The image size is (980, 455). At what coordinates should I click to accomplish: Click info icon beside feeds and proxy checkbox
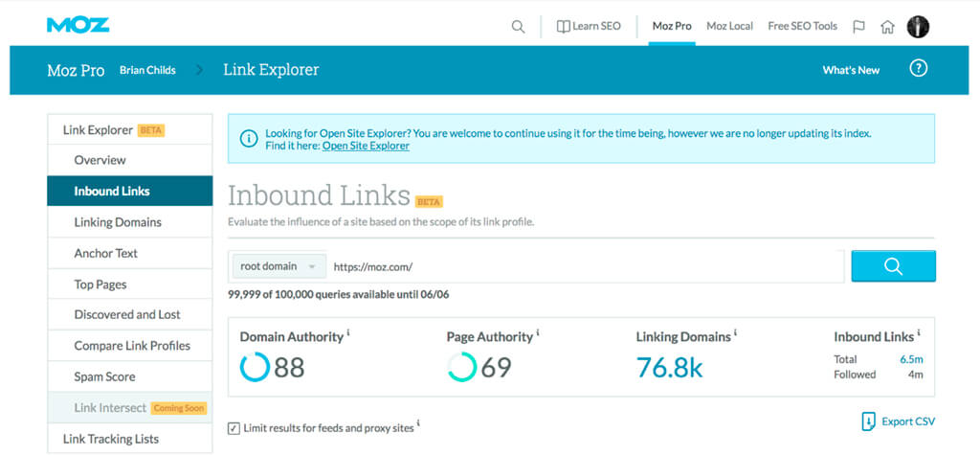418,423
